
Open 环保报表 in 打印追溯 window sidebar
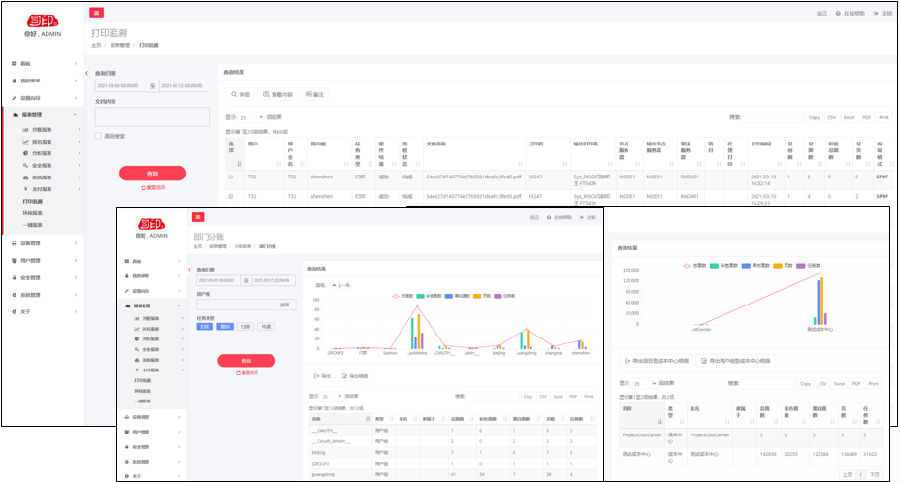(x=33, y=213)
